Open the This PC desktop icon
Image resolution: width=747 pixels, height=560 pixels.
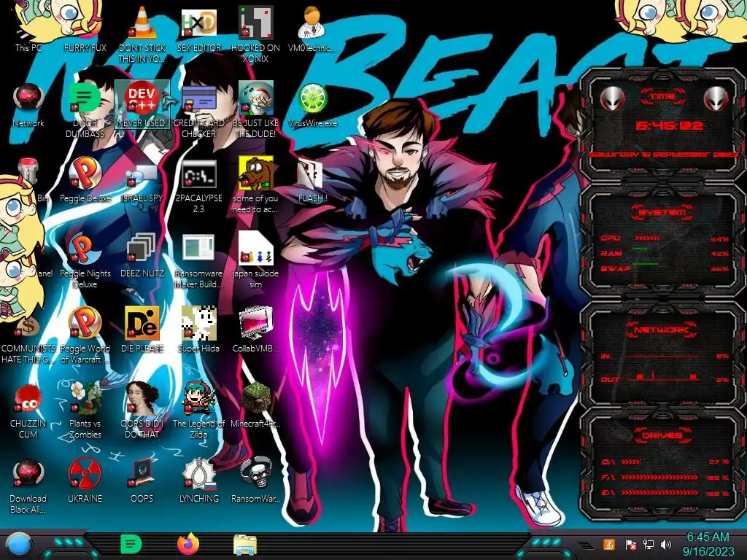[28, 29]
